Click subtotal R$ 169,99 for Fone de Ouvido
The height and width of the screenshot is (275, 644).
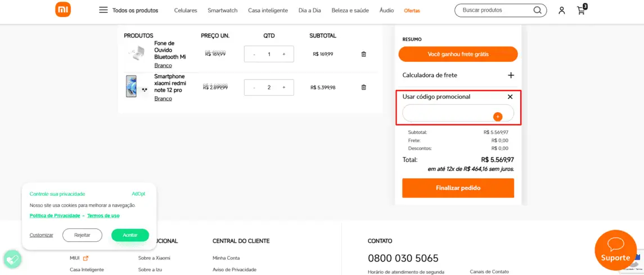[x=323, y=54]
